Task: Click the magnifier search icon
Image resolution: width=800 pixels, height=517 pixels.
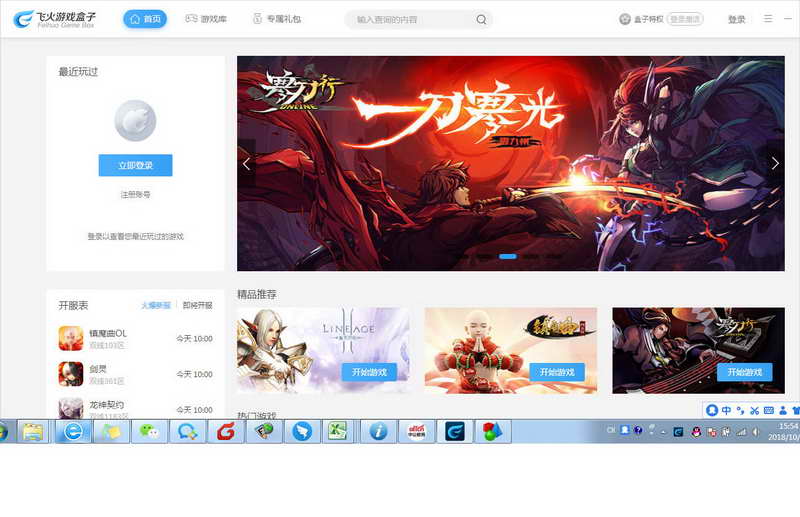Action: [x=481, y=19]
